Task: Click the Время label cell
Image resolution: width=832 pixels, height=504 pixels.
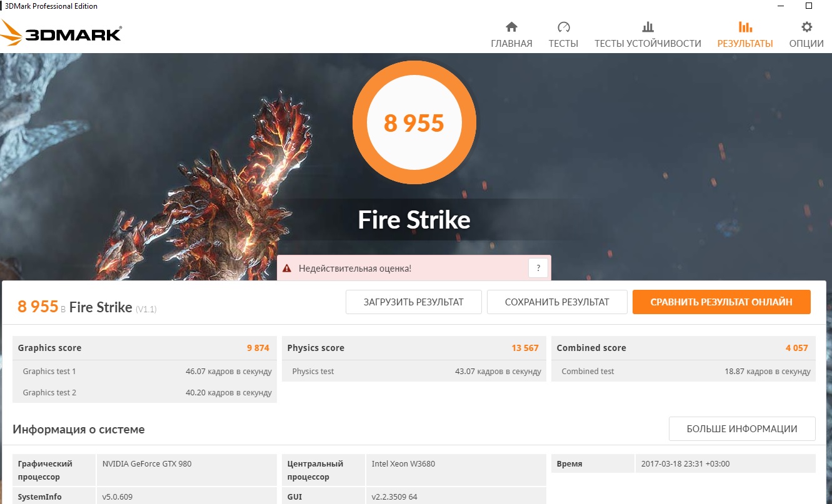Action: coord(593,463)
